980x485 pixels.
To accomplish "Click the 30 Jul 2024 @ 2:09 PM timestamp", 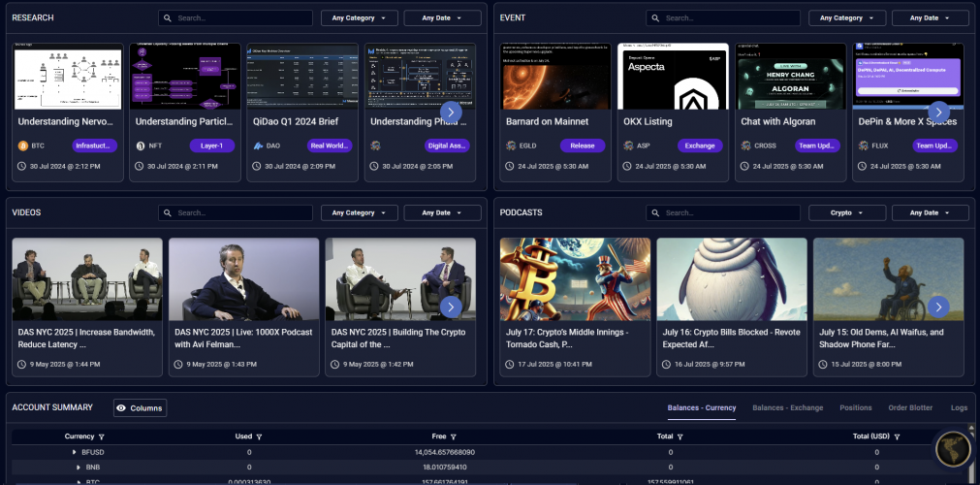I will coord(299,167).
